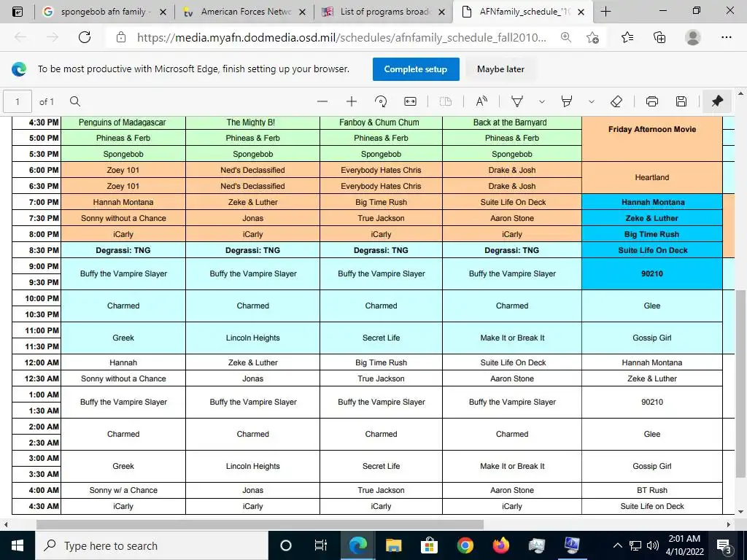Print the PDF document
The image size is (747, 560).
tap(652, 101)
